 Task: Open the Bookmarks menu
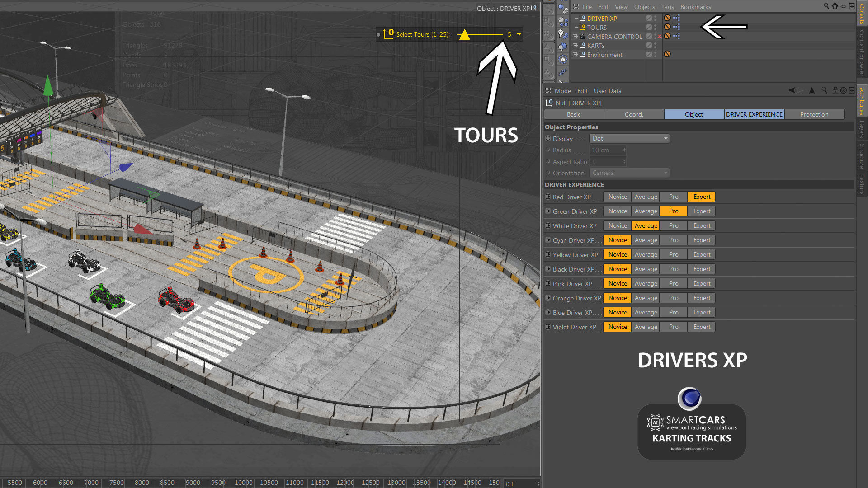[x=695, y=7]
